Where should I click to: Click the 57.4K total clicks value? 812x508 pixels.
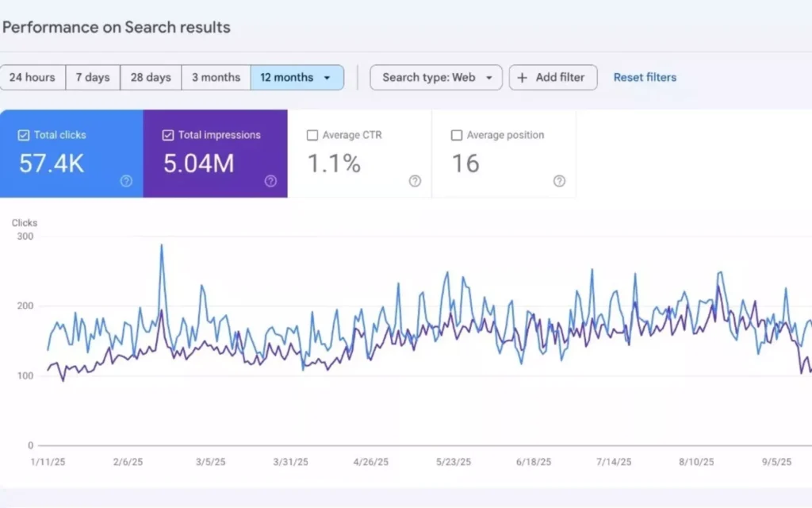point(52,164)
